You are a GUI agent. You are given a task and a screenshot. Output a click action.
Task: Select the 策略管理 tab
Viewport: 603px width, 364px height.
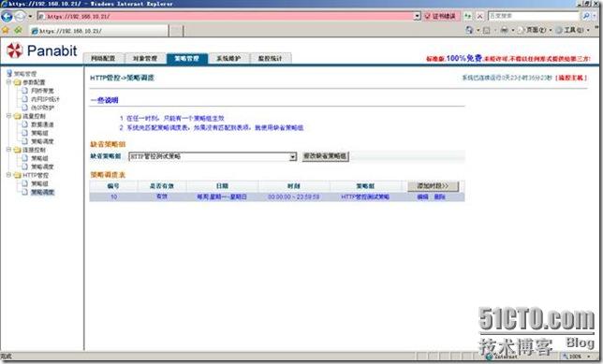pos(187,58)
